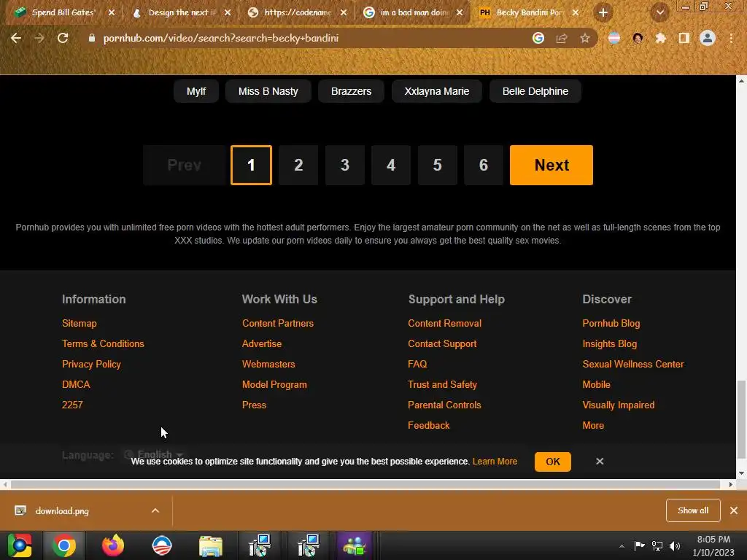Switch to the 'Spend Bill Gates' tab
747x560 pixels.
[63, 12]
